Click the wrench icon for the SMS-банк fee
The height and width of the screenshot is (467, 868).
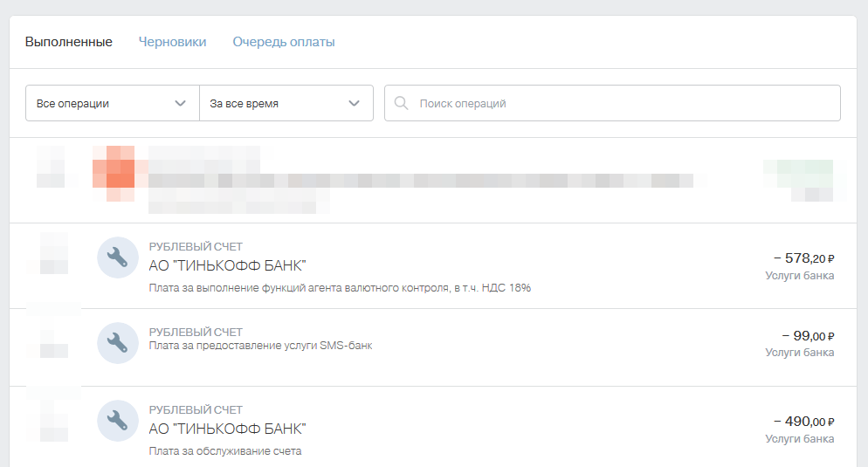pos(117,343)
